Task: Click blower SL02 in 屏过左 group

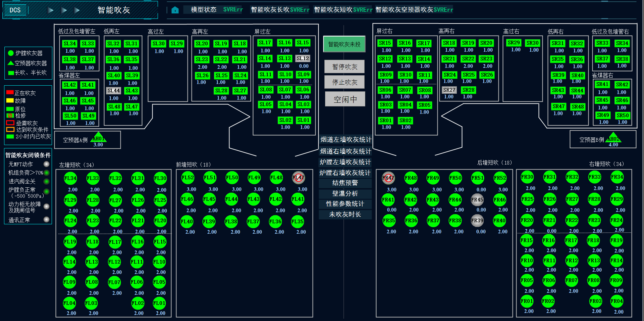Action: 285,120
